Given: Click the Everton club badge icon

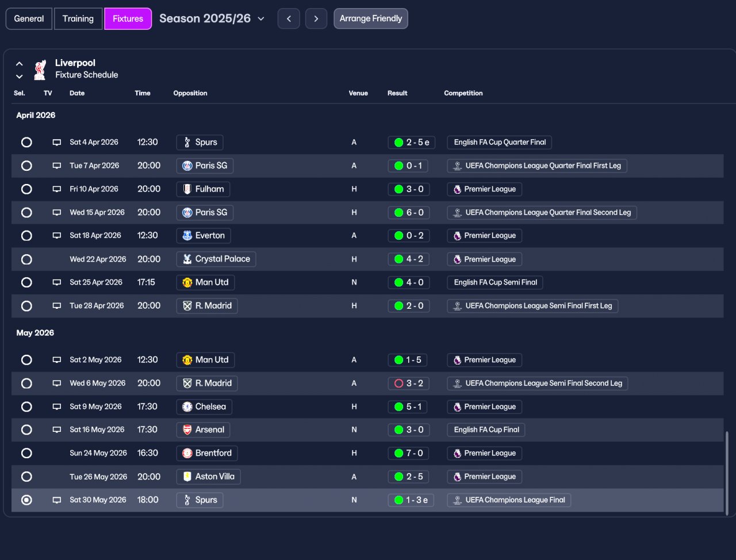Looking at the screenshot, I should [187, 236].
